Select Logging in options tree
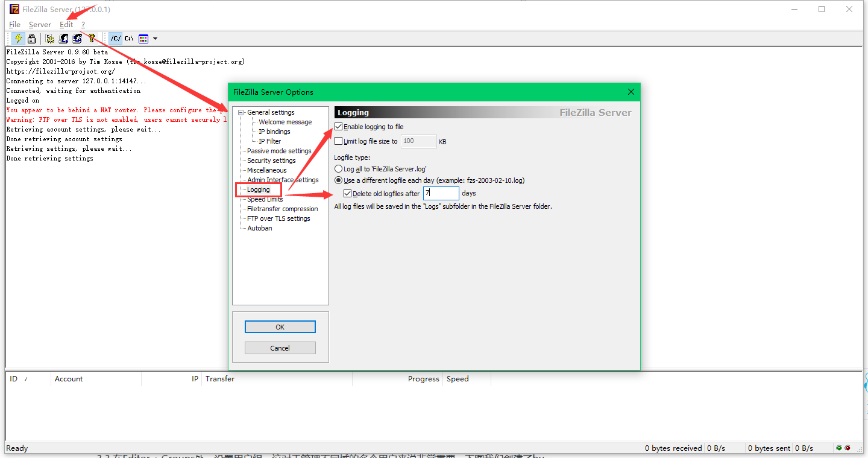 coord(259,189)
